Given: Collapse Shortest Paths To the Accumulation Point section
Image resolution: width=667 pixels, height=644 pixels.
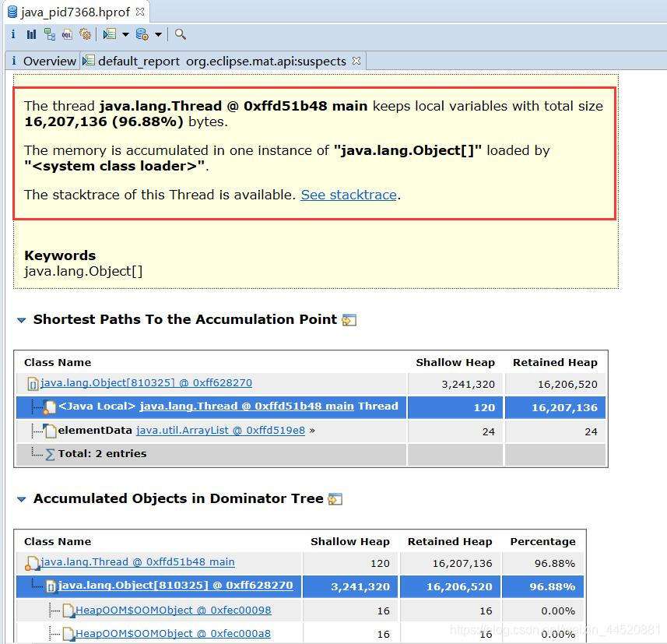Looking at the screenshot, I should [x=21, y=320].
